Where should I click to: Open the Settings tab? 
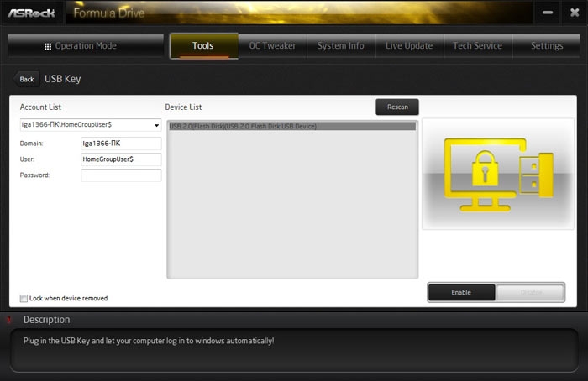click(547, 45)
